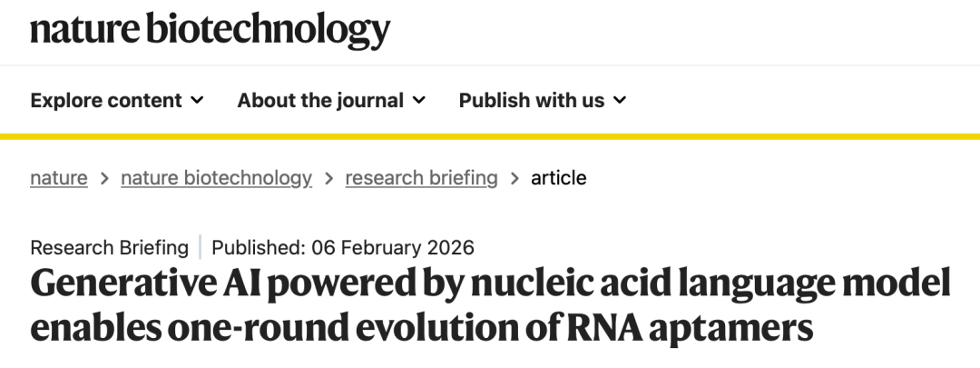This screenshot has width=980, height=368.
Task: Click the nature biotechnology journal logo
Action: 211,30
